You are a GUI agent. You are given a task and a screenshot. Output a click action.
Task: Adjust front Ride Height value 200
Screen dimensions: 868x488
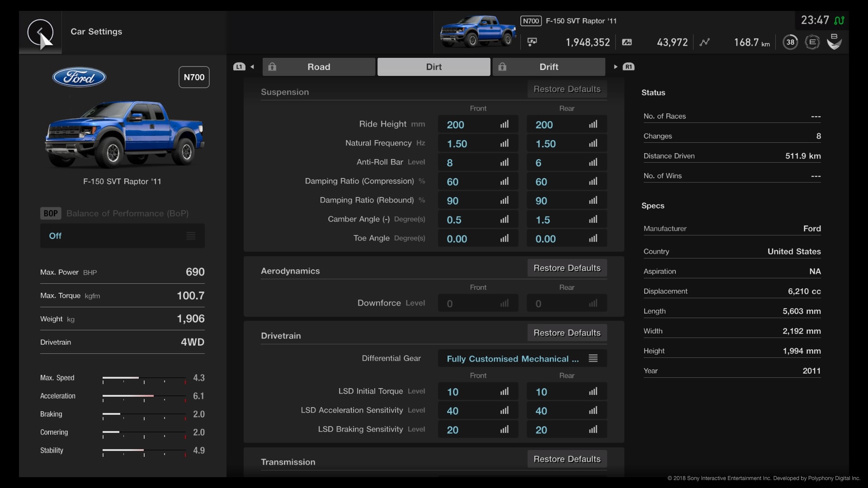pyautogui.click(x=478, y=125)
